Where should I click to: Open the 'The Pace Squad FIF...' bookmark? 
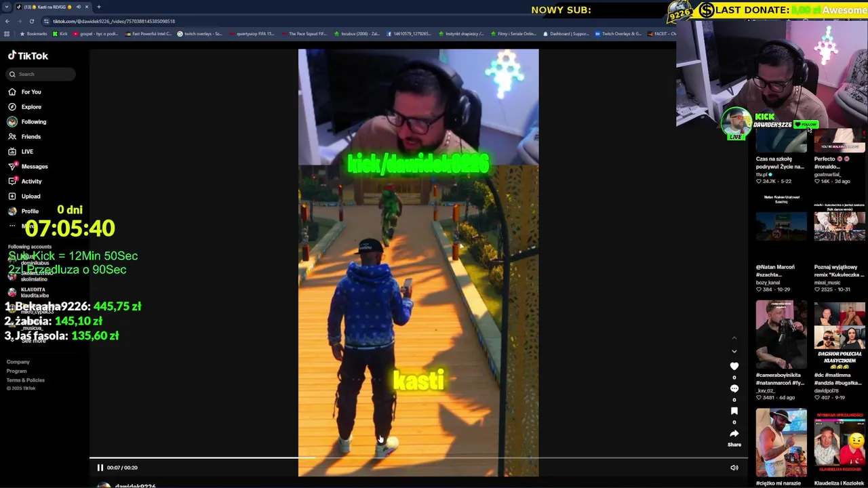[303, 33]
